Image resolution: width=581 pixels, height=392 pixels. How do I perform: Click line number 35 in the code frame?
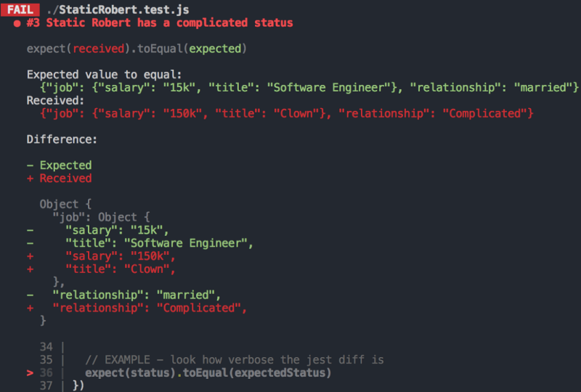[x=46, y=360]
